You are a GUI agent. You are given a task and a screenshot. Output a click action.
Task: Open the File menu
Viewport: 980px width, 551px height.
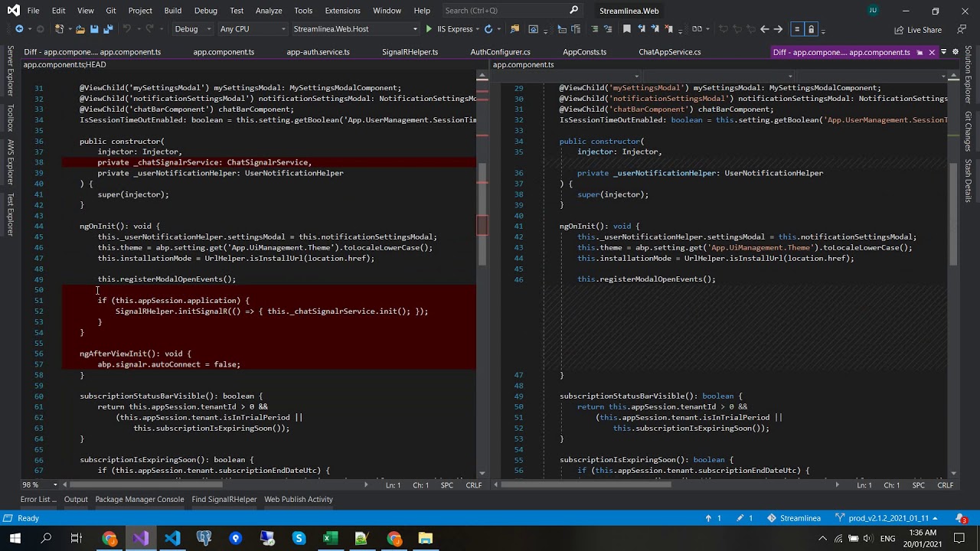point(33,10)
